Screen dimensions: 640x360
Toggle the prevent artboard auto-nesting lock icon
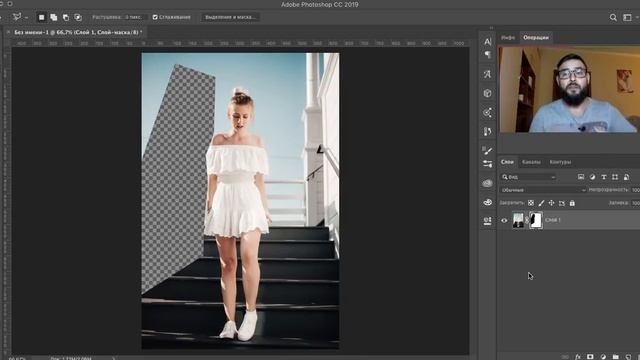pos(562,203)
